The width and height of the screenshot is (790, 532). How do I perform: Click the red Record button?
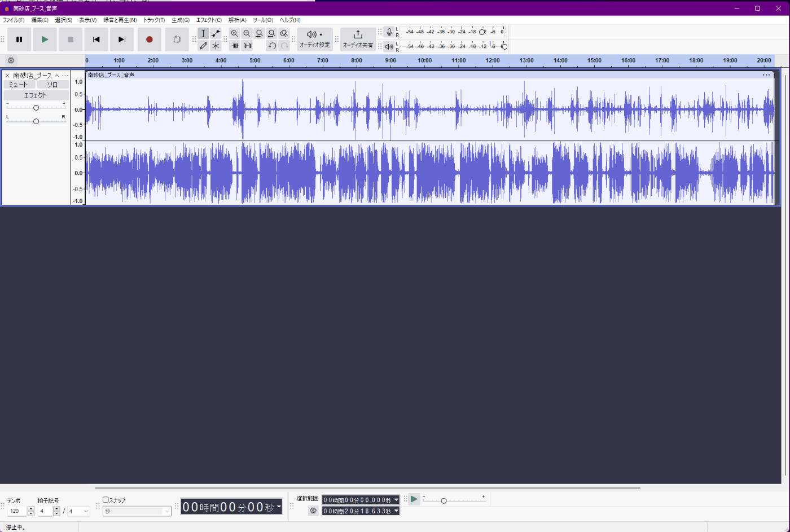click(150, 39)
